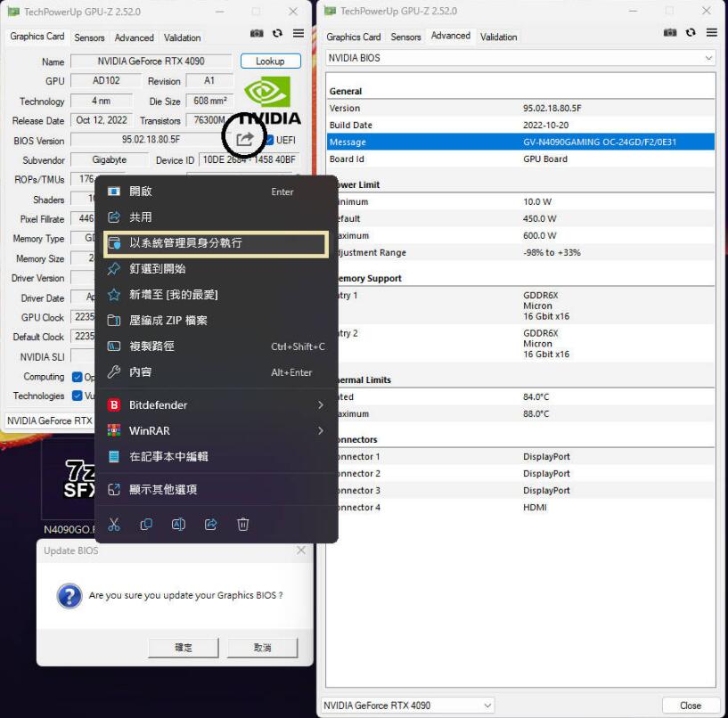Viewport: 728px width, 718px height.
Task: Select the Cut icon in the context menu
Action: click(114, 525)
